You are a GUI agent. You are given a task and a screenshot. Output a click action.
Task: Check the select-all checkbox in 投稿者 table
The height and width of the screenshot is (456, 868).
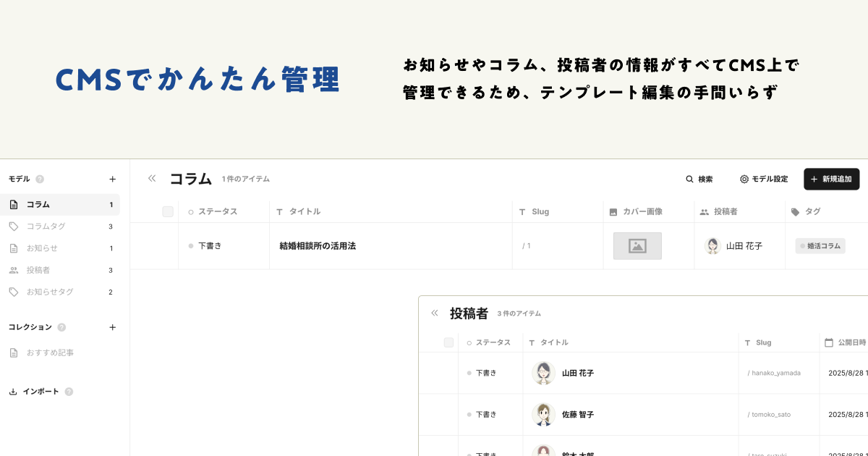(448, 342)
